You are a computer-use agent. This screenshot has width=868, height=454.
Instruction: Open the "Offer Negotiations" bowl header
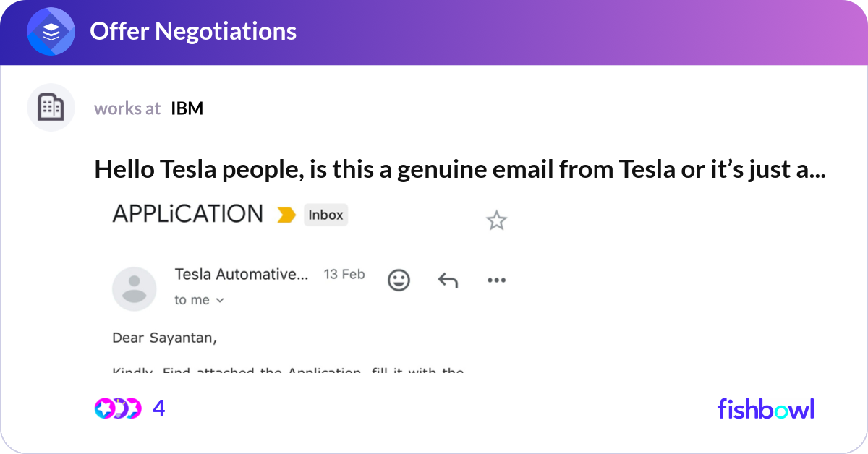[x=193, y=31]
